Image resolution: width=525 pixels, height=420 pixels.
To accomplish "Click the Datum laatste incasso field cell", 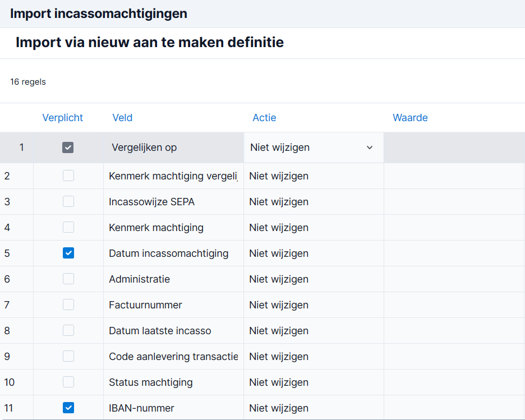I will pos(173,331).
